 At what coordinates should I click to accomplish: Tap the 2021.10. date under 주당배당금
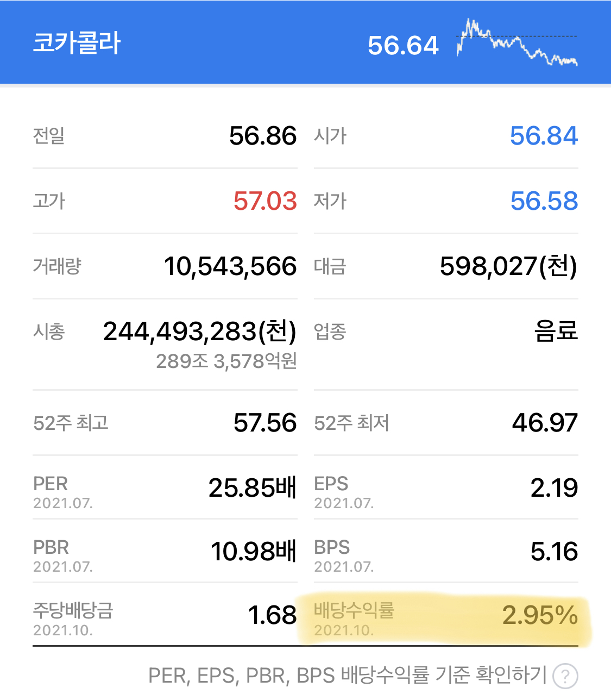click(63, 631)
